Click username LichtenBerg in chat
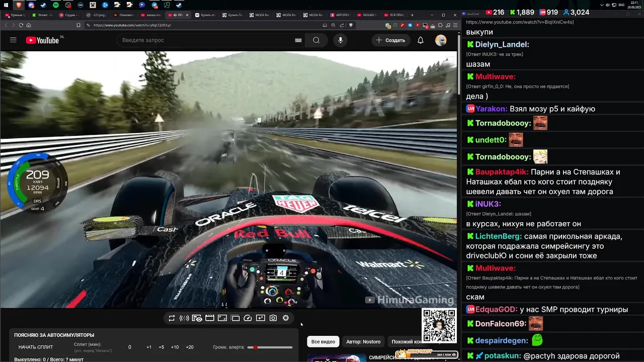Viewport: 644px width, 362px height. [497, 236]
